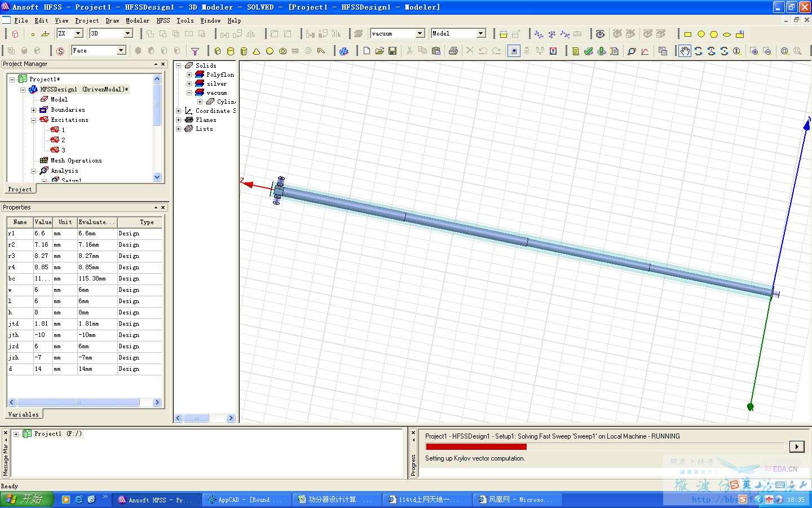Open the HFSS menu
This screenshot has height=508, width=812.
pos(163,20)
